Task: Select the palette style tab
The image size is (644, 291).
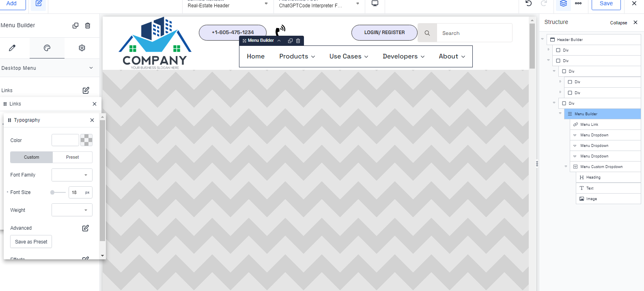Action: pos(47,48)
